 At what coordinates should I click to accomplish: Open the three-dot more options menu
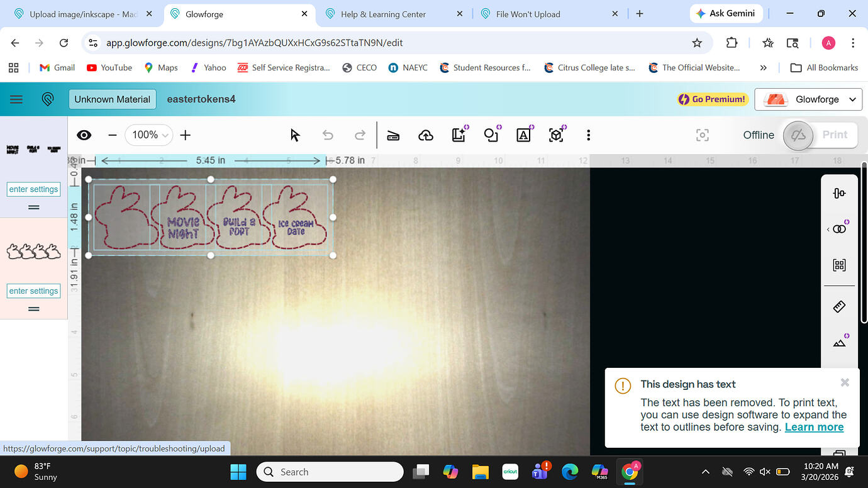coord(588,135)
